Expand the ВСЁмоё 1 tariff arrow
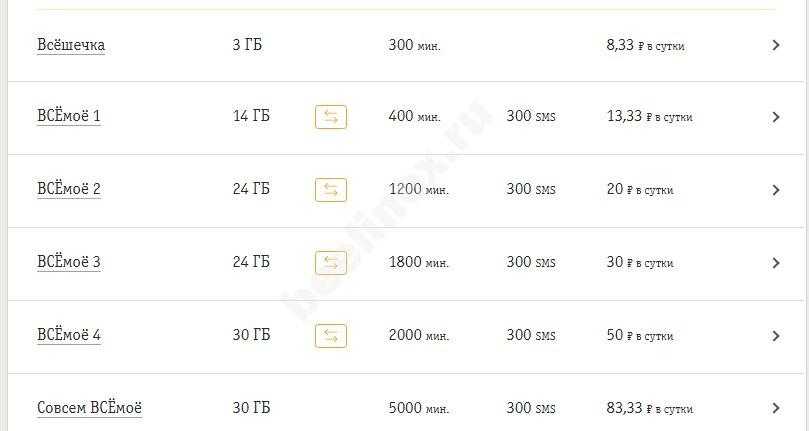Viewport: 809px width, 431px height. point(776,117)
